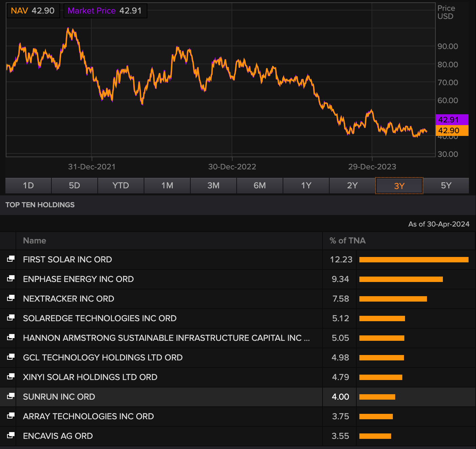Switch chart to 2Y range

point(352,186)
